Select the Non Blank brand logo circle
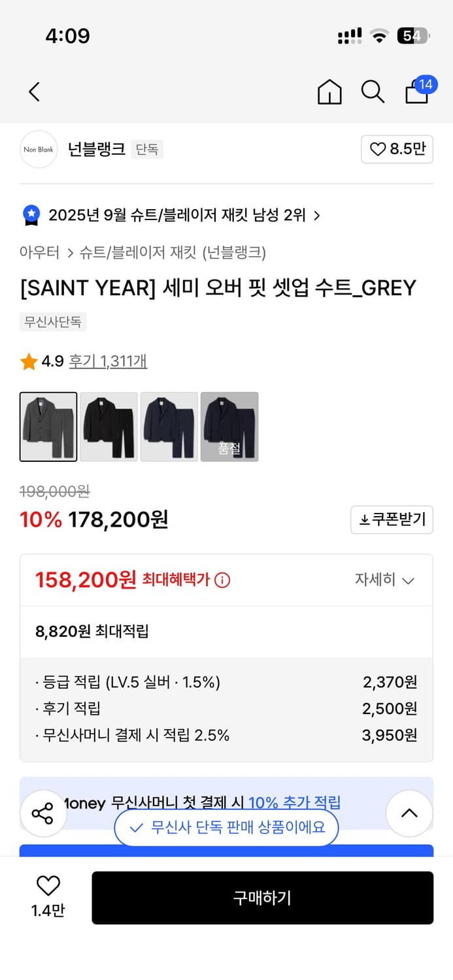The width and height of the screenshot is (453, 980). point(38,149)
